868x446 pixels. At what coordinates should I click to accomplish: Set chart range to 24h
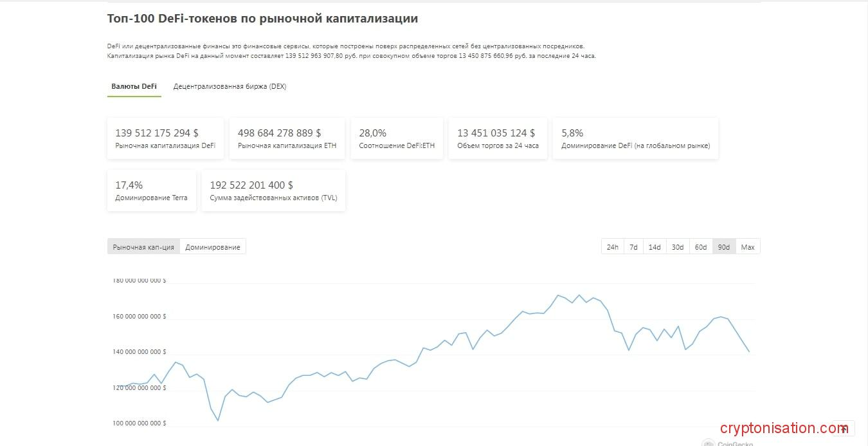click(613, 247)
